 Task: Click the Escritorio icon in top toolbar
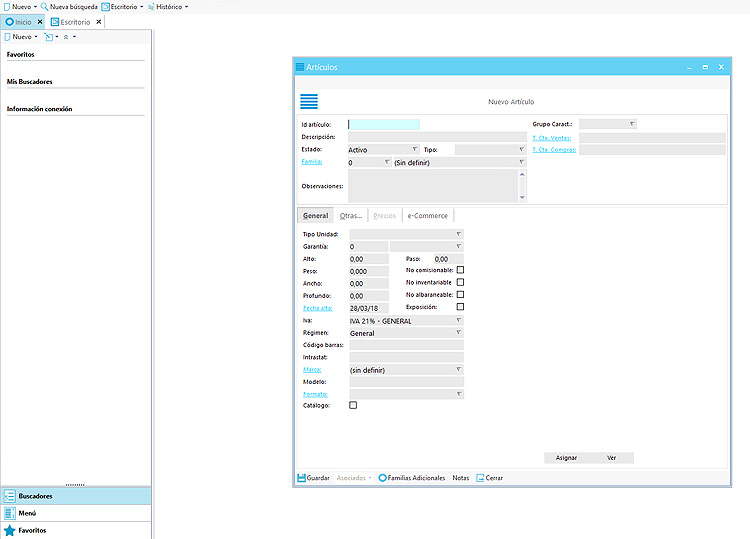(105, 7)
